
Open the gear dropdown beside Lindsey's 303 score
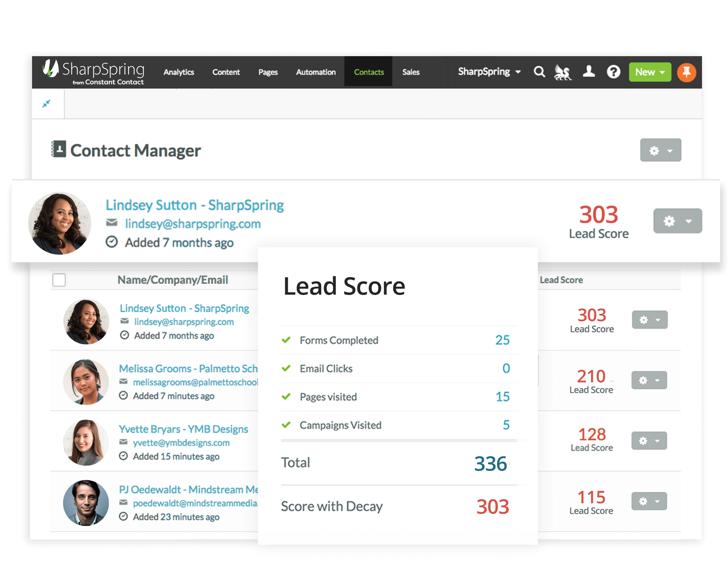[677, 221]
